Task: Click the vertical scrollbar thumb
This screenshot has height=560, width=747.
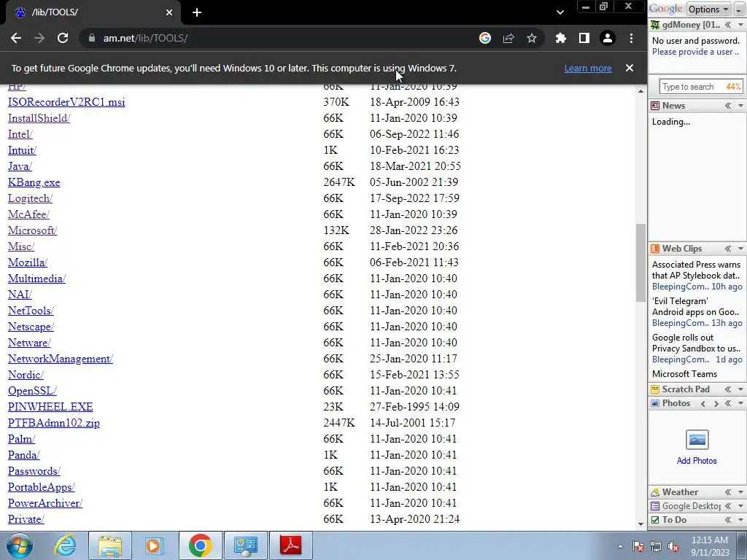Action: 640,262
